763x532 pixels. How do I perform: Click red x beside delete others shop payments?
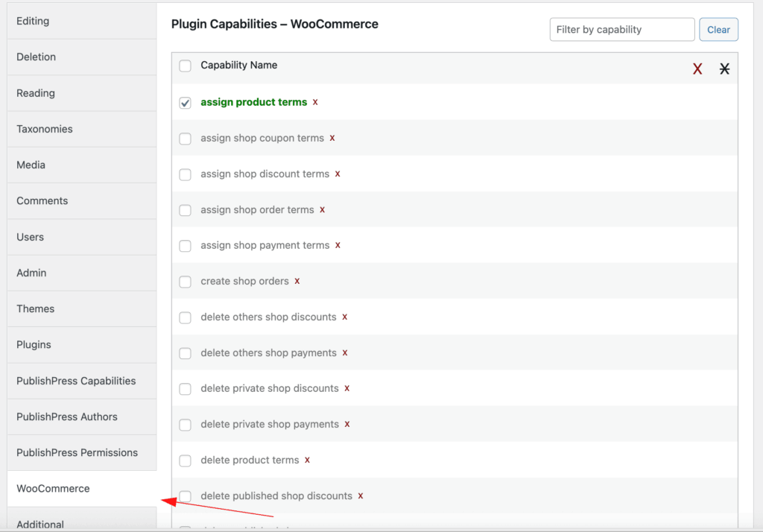(x=345, y=353)
